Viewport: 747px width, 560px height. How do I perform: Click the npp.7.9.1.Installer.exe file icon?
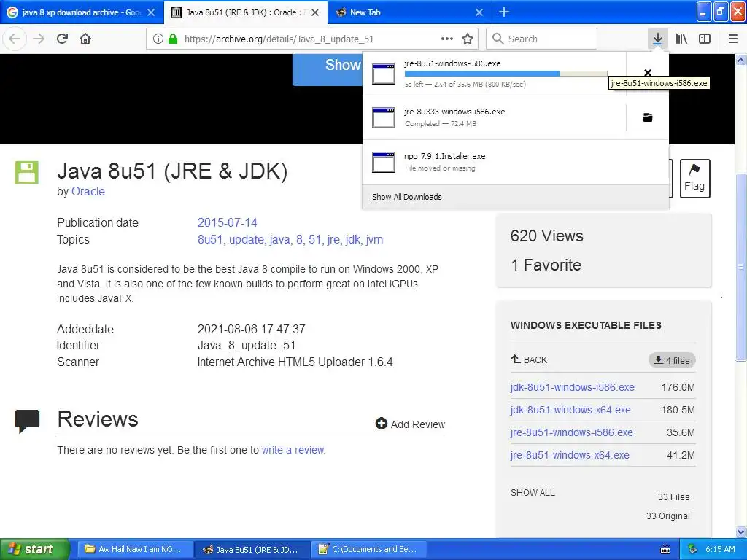[x=384, y=162]
